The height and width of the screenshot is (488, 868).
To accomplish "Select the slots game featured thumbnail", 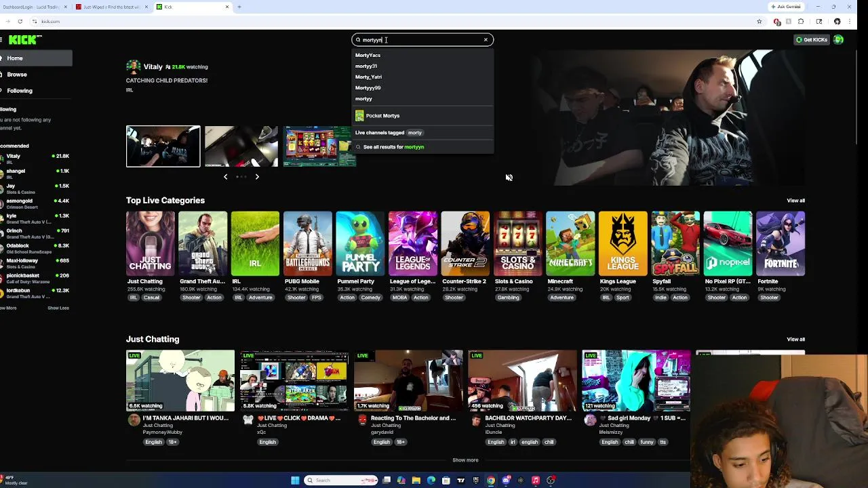I will point(319,146).
